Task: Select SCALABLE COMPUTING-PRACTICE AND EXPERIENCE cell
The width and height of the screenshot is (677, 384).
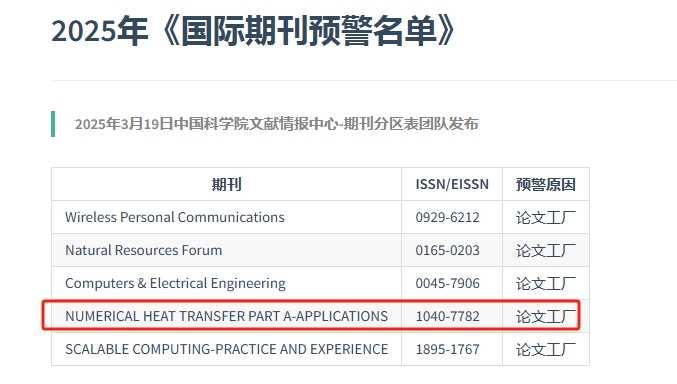Action: [x=227, y=349]
